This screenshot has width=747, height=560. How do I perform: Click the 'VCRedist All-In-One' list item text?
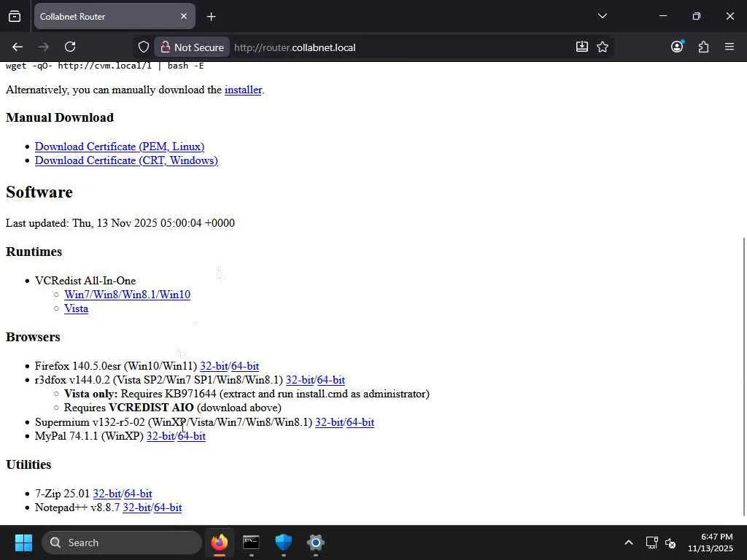pos(85,281)
